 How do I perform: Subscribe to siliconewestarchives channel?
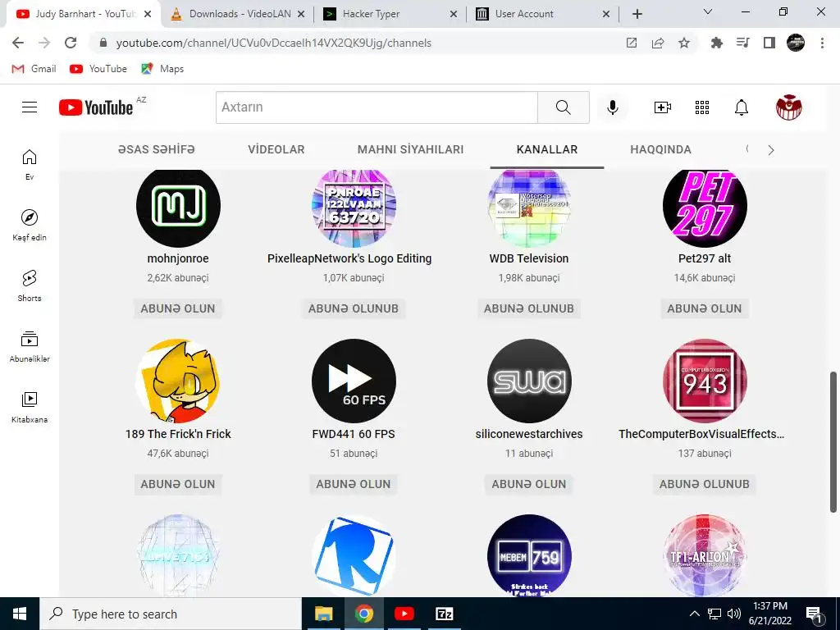pos(529,484)
